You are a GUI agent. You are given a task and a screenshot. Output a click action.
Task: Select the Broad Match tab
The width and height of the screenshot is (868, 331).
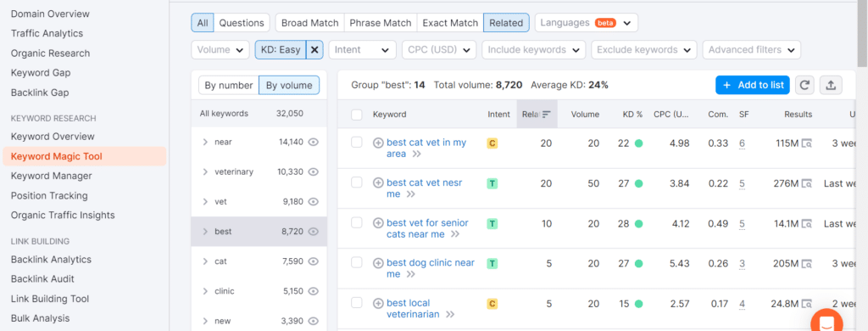click(309, 23)
